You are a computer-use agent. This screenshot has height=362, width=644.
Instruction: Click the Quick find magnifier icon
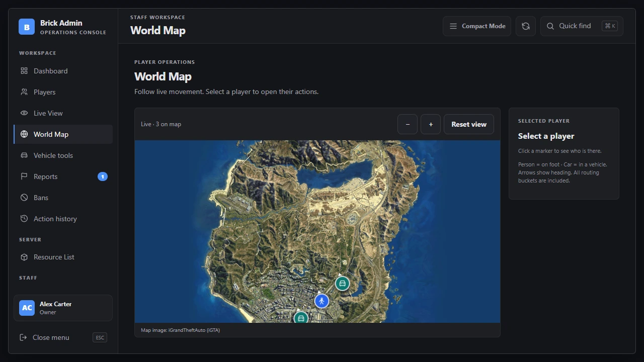click(550, 26)
